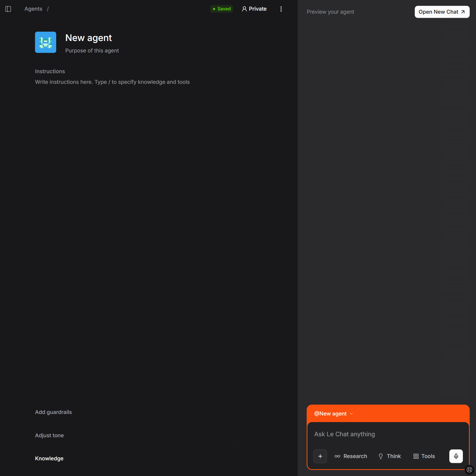
Task: Click the green Saved status badge
Action: [x=222, y=9]
